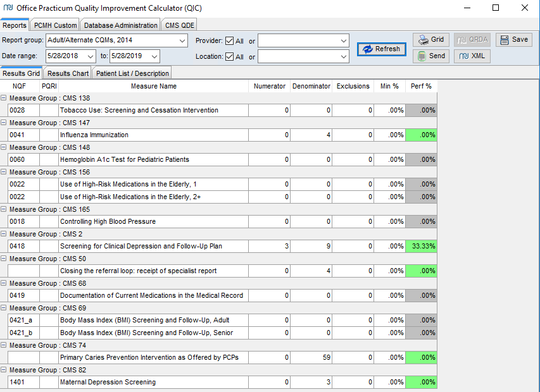Click the Exclusions column header
The image size is (540, 392).
(353, 86)
